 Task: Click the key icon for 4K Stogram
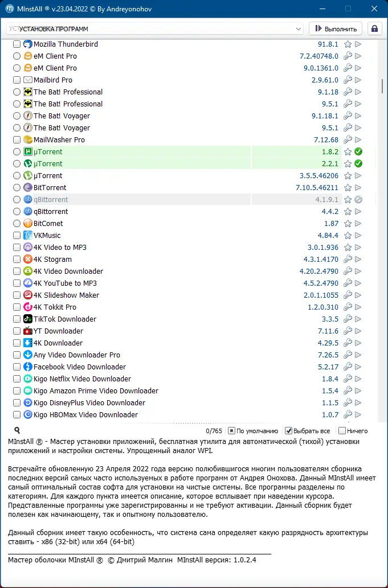tap(348, 260)
